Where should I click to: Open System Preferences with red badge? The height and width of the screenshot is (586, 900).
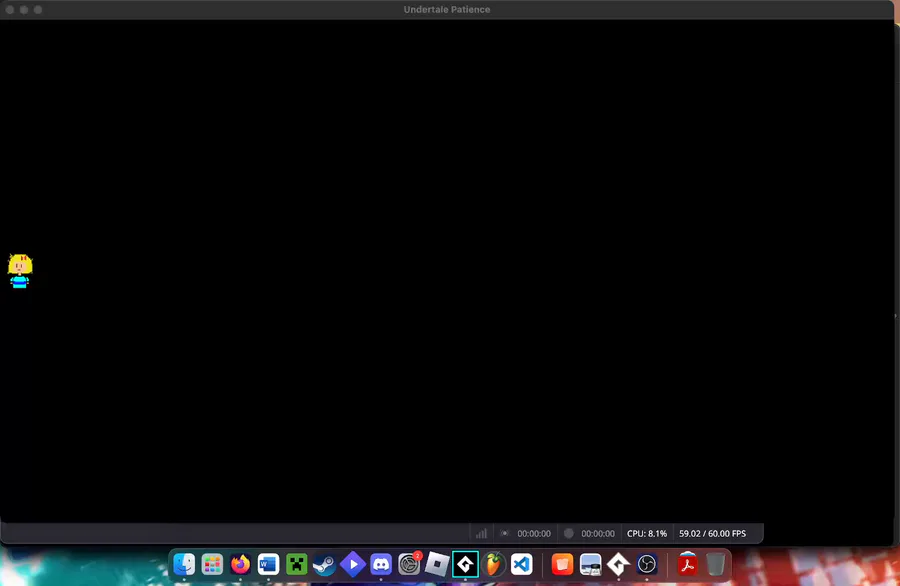(x=409, y=564)
